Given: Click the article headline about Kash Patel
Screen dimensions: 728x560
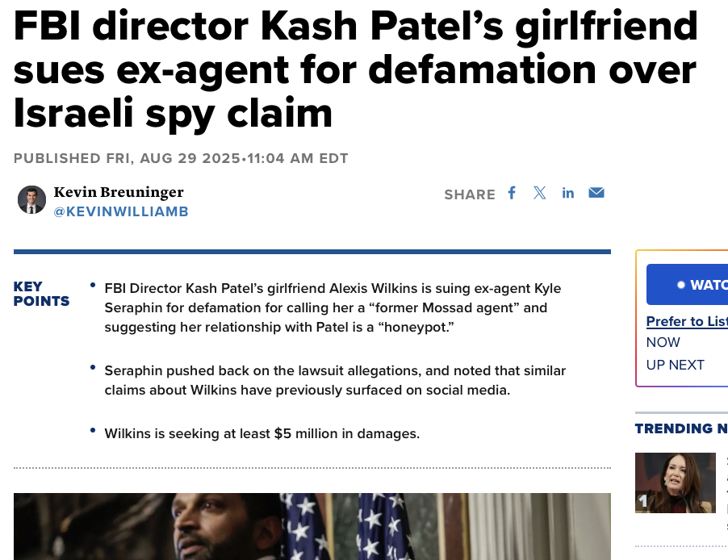Looking at the screenshot, I should [355, 70].
